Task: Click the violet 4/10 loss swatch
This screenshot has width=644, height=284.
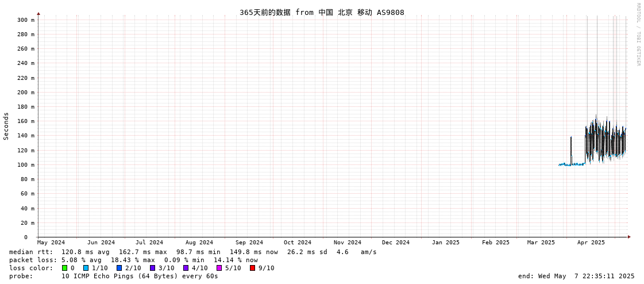Action: [186, 268]
